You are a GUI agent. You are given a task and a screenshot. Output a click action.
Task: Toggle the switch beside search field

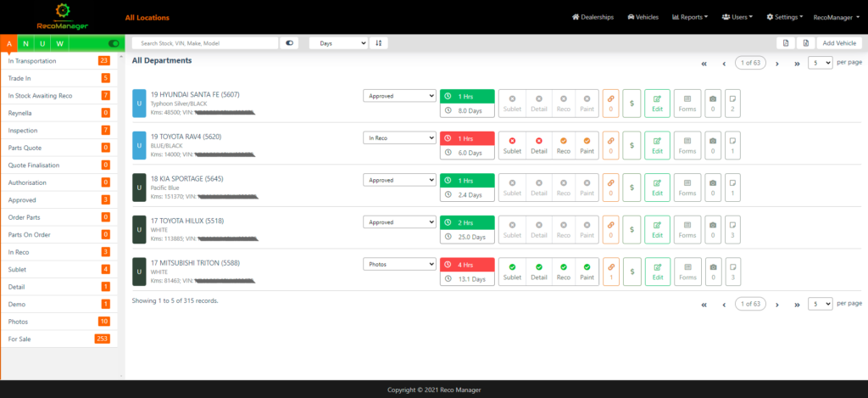tap(289, 42)
